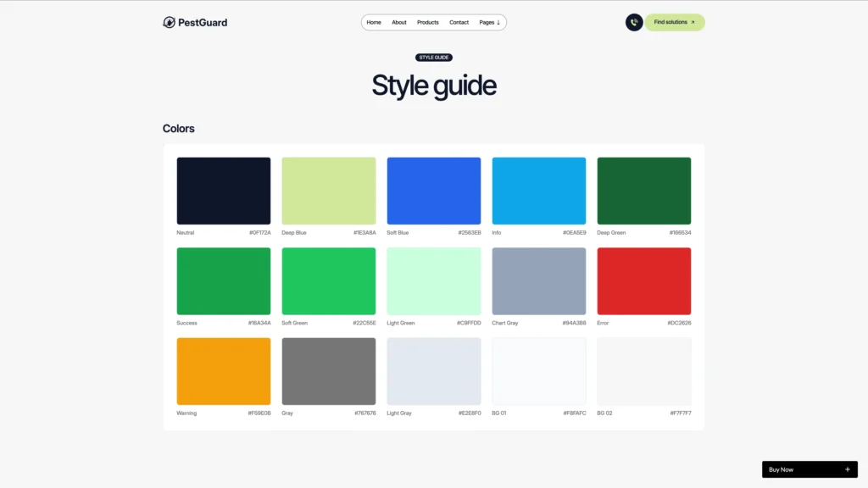Viewport: 868px width, 488px height.
Task: Click the Chart Gray color label
Action: [x=505, y=323]
